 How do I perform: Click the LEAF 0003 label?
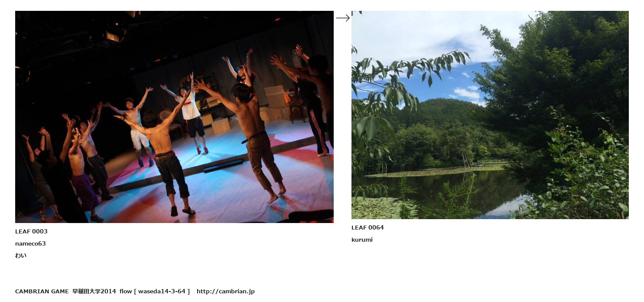pyautogui.click(x=31, y=232)
